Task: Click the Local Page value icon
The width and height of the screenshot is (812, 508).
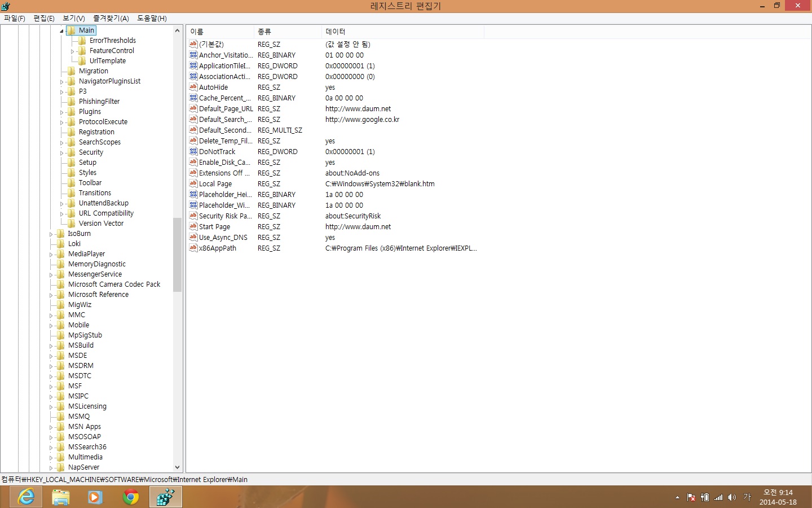Action: click(x=193, y=183)
